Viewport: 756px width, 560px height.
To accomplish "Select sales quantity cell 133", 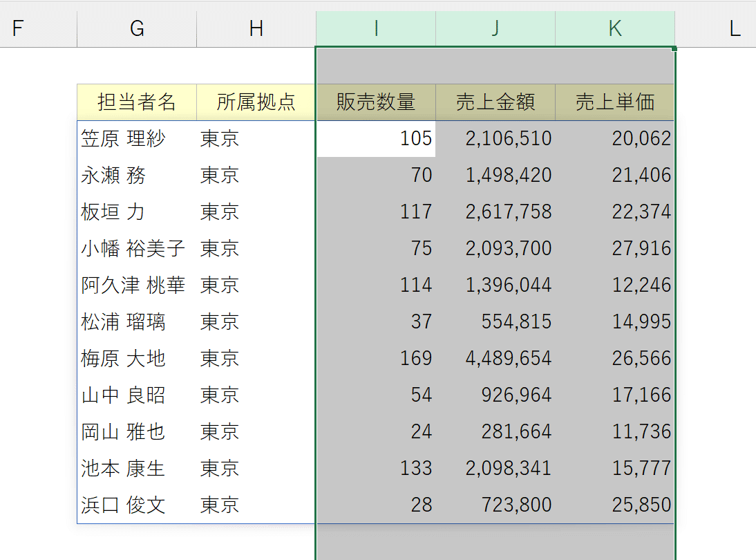I will point(376,468).
